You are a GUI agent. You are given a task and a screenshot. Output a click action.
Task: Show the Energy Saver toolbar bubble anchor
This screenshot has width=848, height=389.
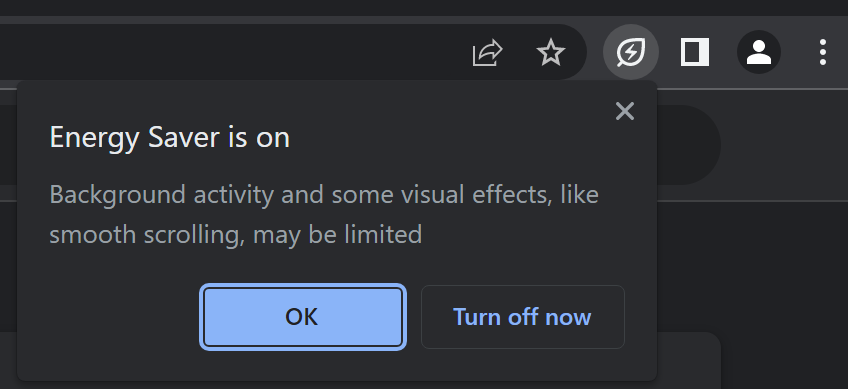point(631,52)
